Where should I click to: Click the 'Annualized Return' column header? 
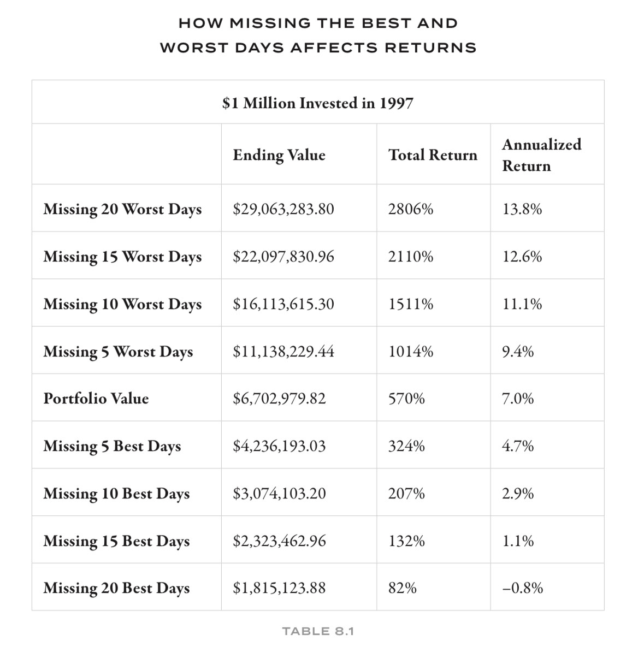(x=541, y=155)
